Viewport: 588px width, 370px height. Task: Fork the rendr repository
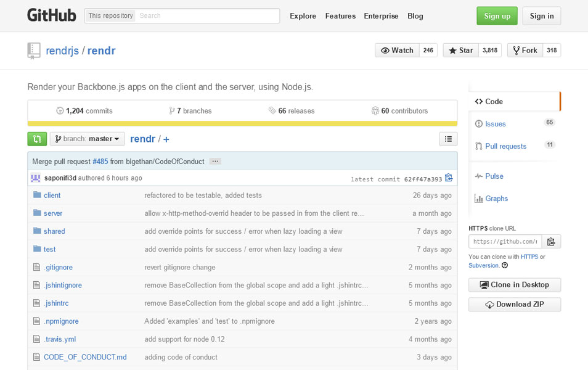[525, 51]
